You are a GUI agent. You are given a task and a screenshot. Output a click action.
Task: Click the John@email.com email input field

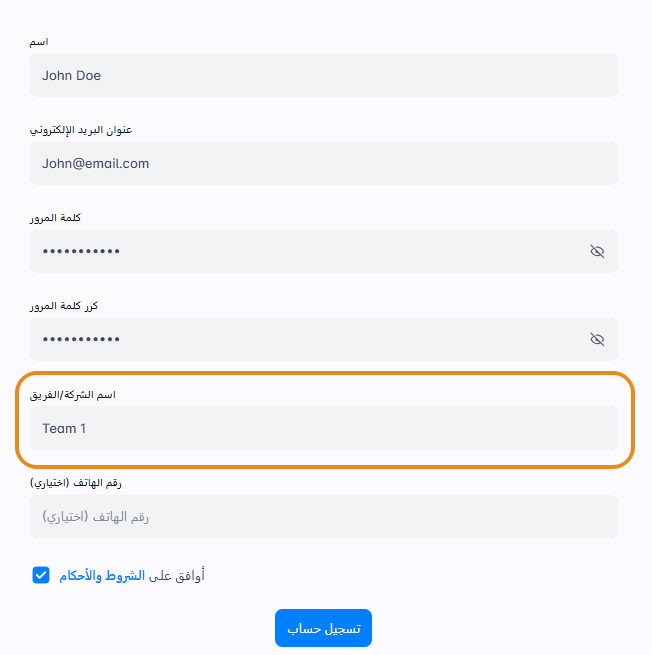click(x=323, y=163)
